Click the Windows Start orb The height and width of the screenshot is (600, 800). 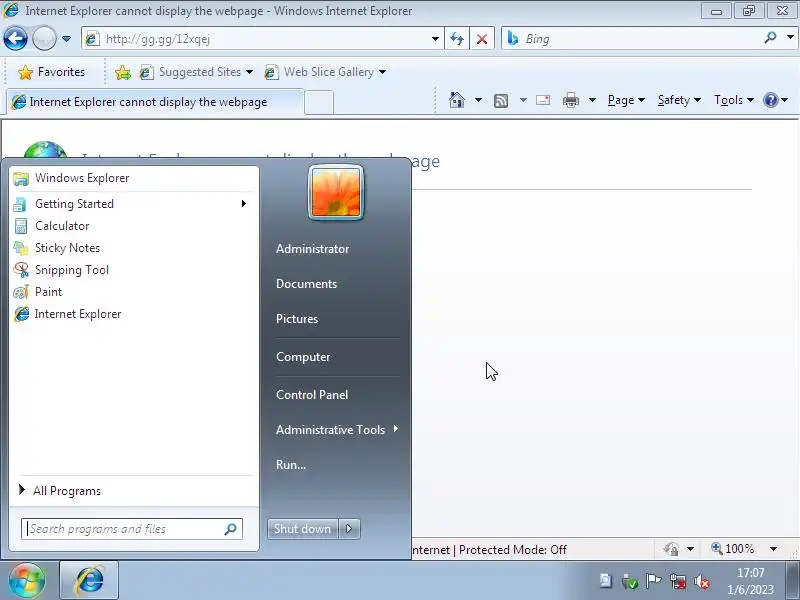[26, 580]
